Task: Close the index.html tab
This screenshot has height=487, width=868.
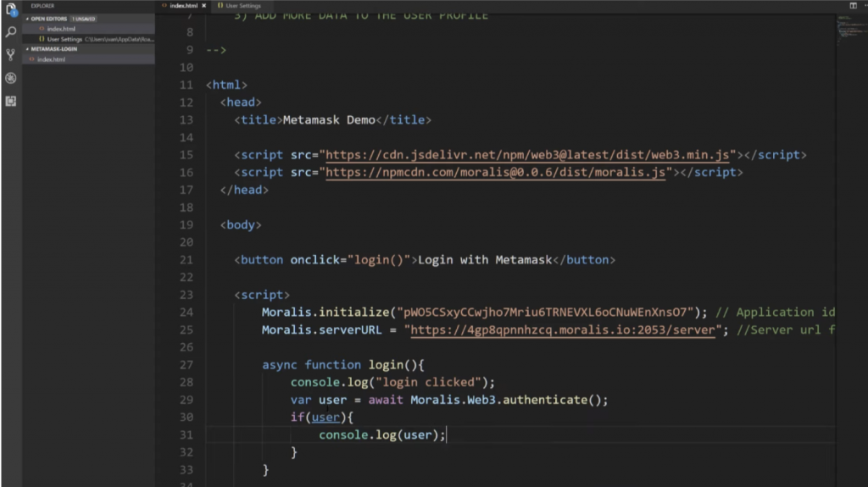Action: pyautogui.click(x=203, y=6)
